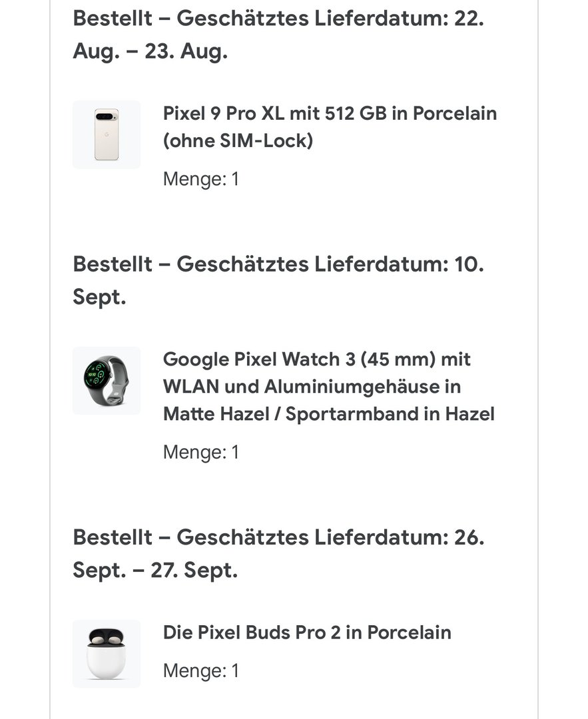The height and width of the screenshot is (719, 588).
Task: Click the Pixel 9 Pro XL phone thumbnail
Action: pos(107,134)
